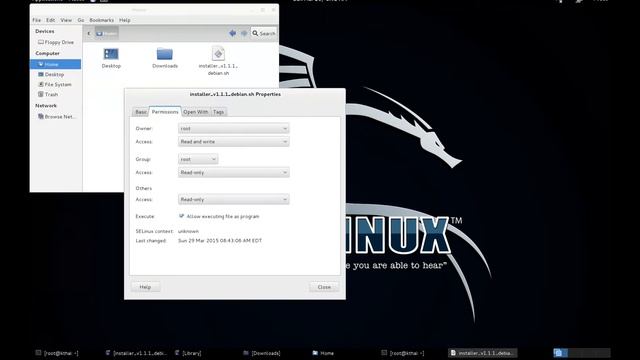Open the Edit menu
Image resolution: width=640 pixels, height=360 pixels.
pos(50,20)
